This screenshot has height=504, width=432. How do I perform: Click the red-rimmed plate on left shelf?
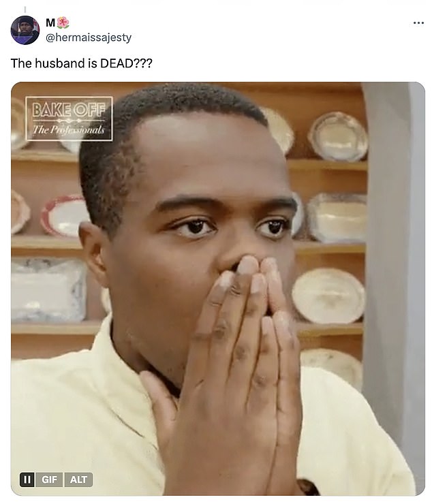pos(64,216)
